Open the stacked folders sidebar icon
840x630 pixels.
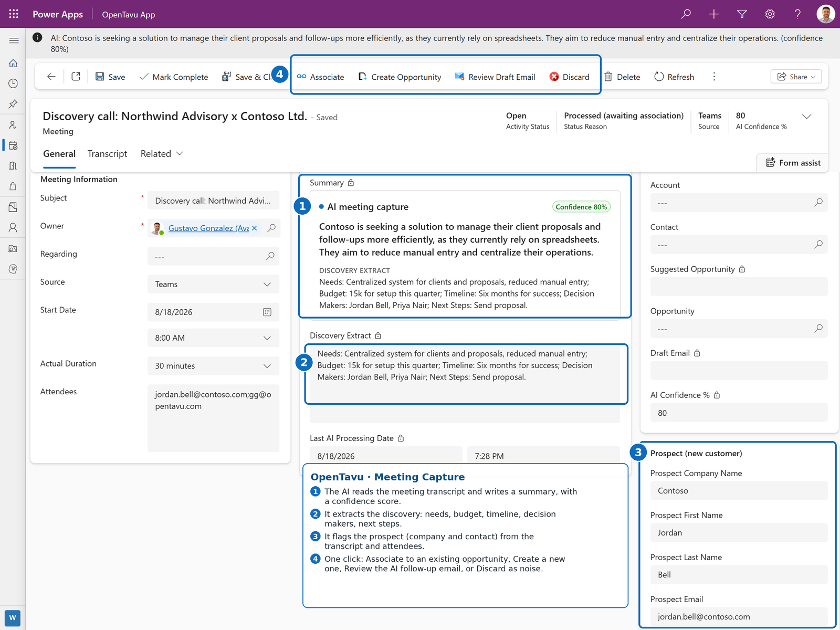coord(13,207)
